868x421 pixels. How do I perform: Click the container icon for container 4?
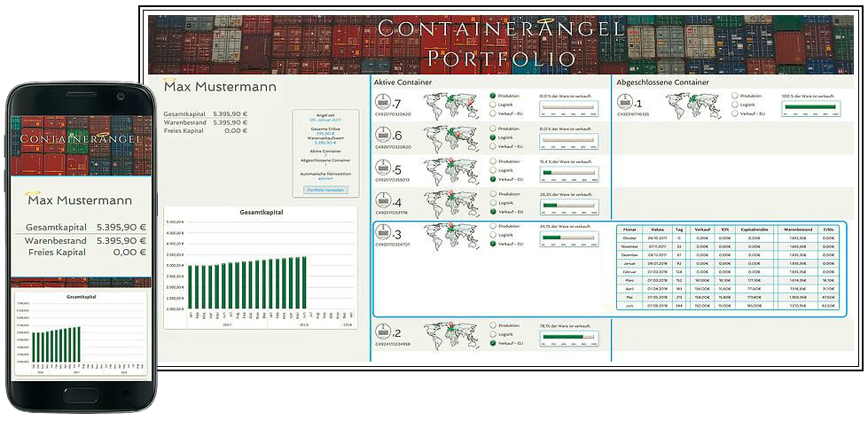pyautogui.click(x=384, y=201)
